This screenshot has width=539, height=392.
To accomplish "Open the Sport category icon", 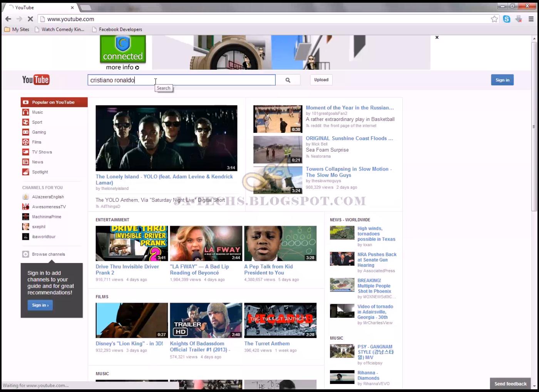I will coord(25,122).
